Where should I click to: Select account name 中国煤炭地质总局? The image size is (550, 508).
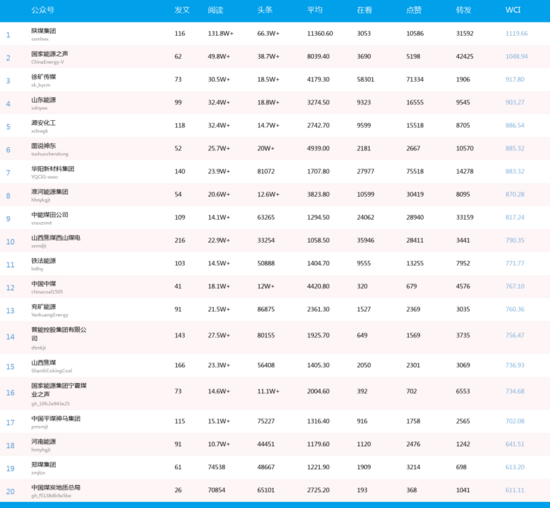click(x=56, y=487)
